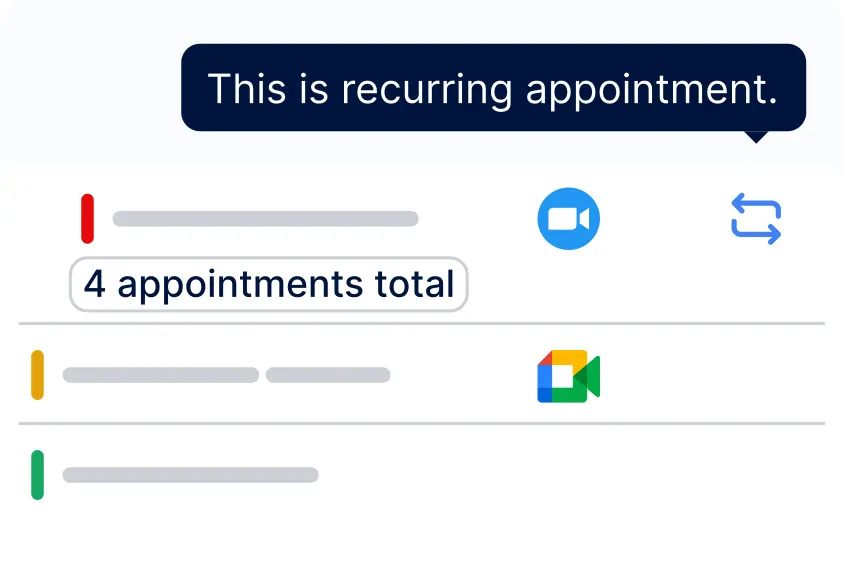Click the number "4" in the appointments badge
The height and width of the screenshot is (562, 843).
[x=94, y=285]
